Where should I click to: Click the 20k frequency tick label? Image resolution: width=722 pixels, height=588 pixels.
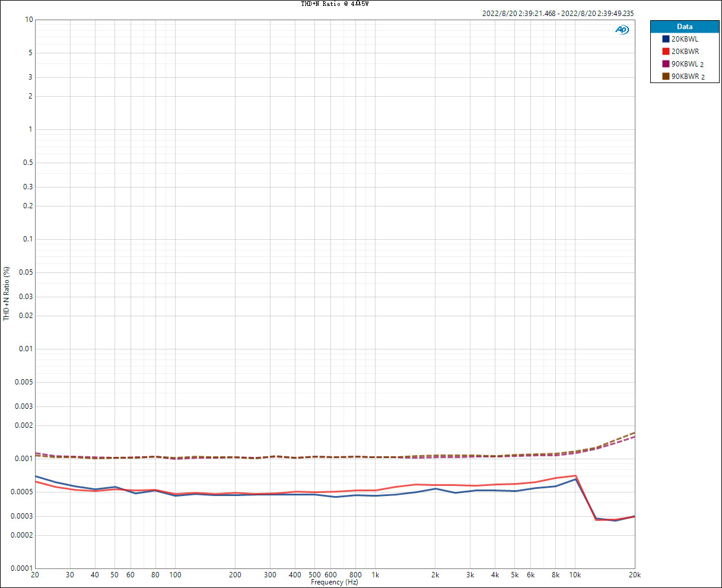coord(635,575)
